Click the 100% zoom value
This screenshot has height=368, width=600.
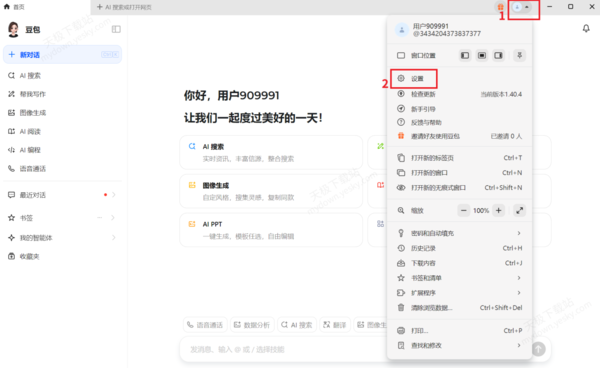pyautogui.click(x=481, y=210)
